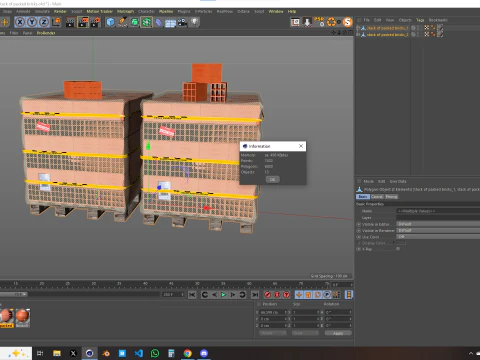Viewport: 480px width, 360px height.
Task: Select the spline Pen tool icon
Action: tap(122, 22)
